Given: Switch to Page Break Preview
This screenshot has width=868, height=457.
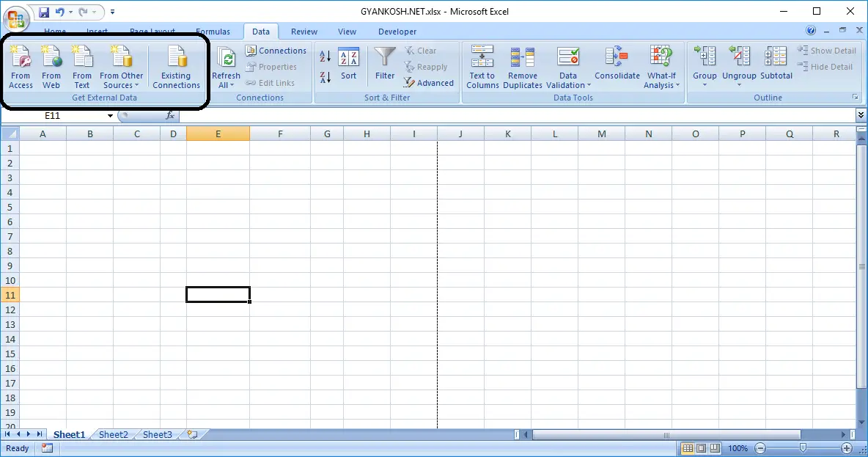Looking at the screenshot, I should tap(716, 448).
